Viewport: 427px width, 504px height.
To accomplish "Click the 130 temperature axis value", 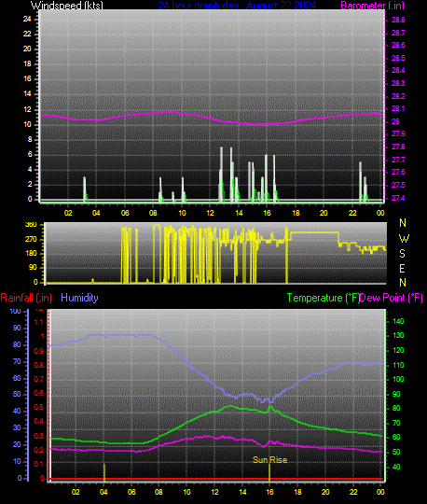I will [x=398, y=335].
